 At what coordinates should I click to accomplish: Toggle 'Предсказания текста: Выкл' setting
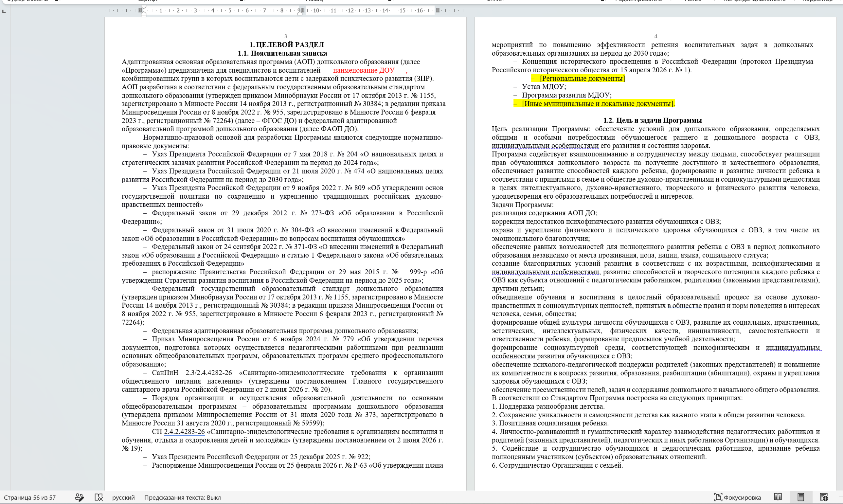(x=182, y=497)
